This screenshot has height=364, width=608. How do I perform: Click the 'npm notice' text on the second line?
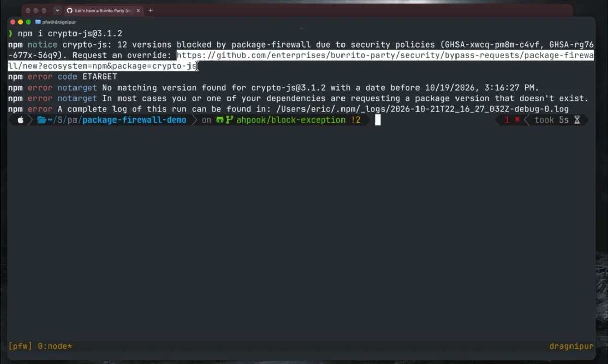click(x=32, y=45)
